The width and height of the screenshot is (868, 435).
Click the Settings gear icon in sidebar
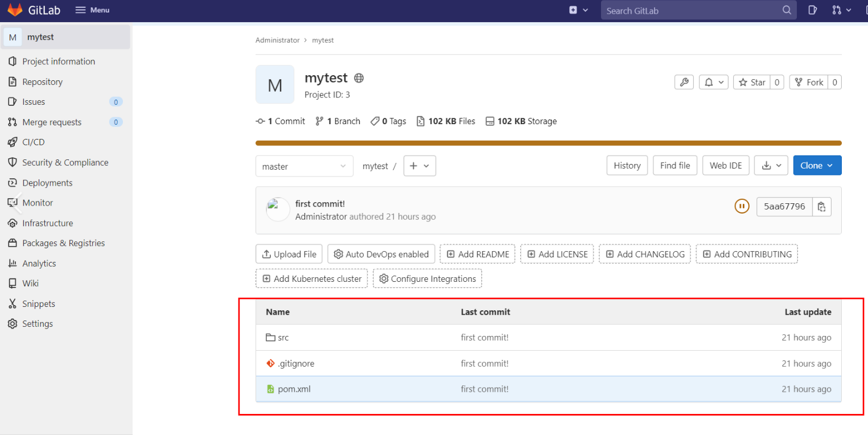12,324
